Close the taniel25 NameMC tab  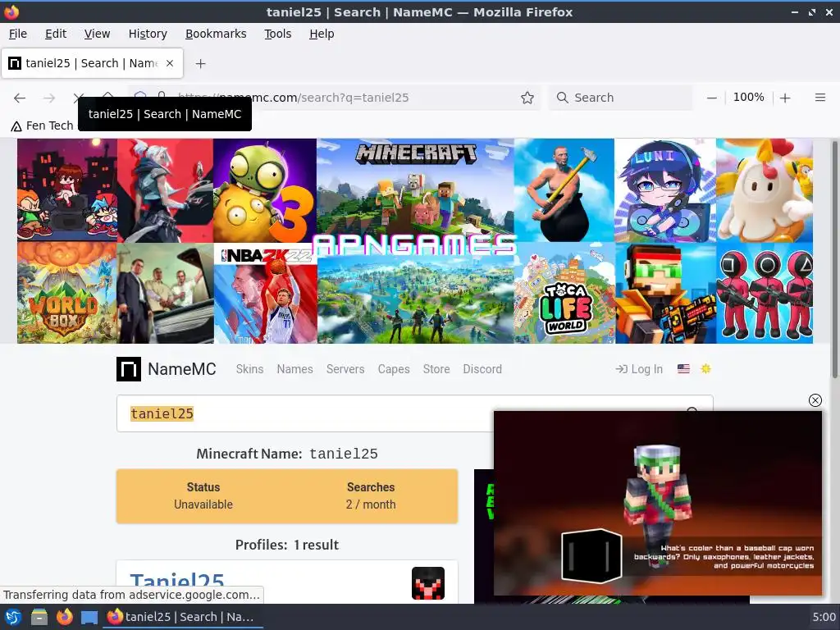pyautogui.click(x=170, y=63)
